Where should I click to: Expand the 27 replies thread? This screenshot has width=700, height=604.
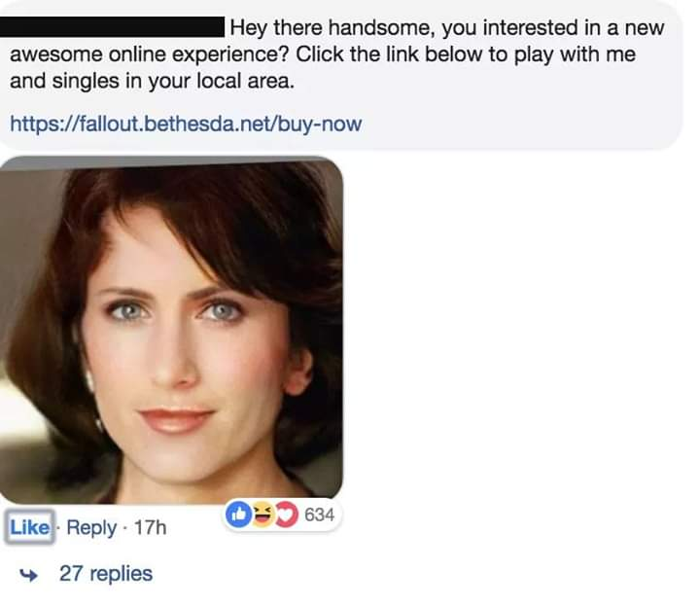(105, 574)
